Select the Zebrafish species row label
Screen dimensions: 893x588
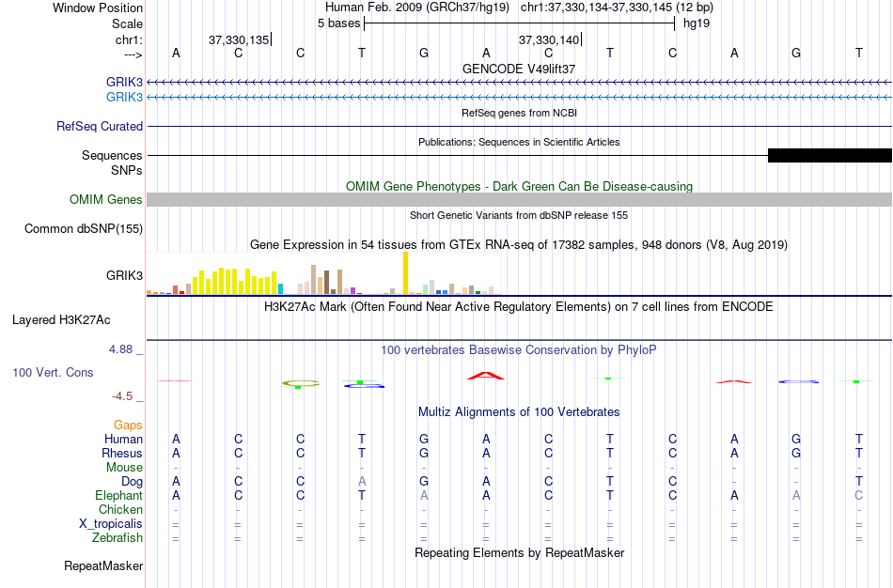117,537
